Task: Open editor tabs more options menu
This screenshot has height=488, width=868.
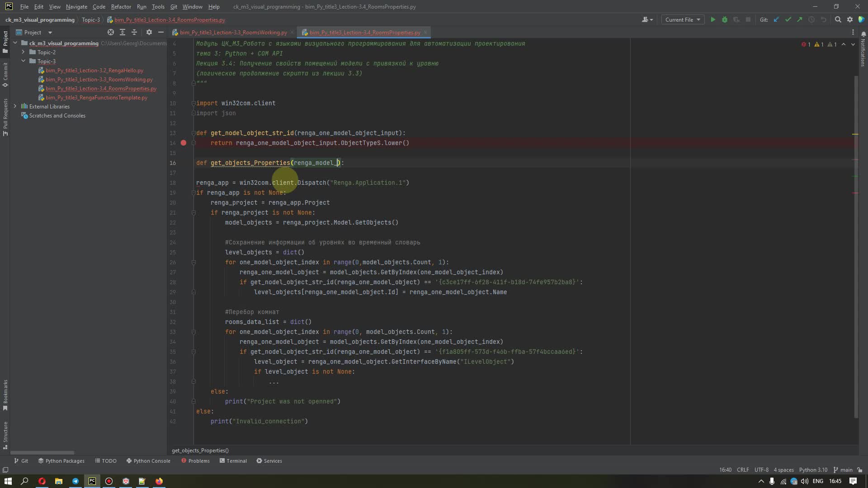Action: (x=853, y=32)
